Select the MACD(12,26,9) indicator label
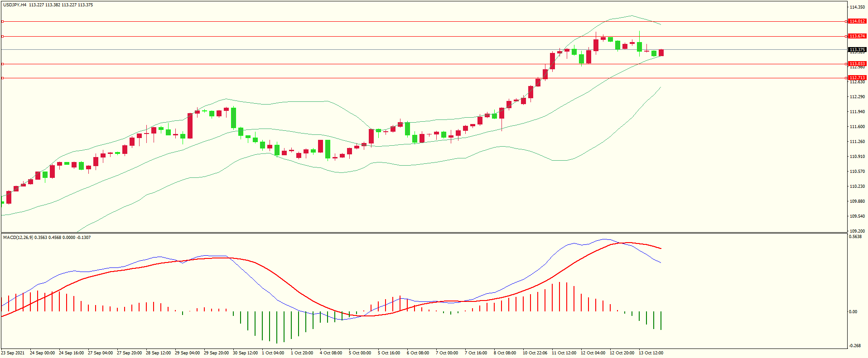868x358 pixels. [18, 238]
